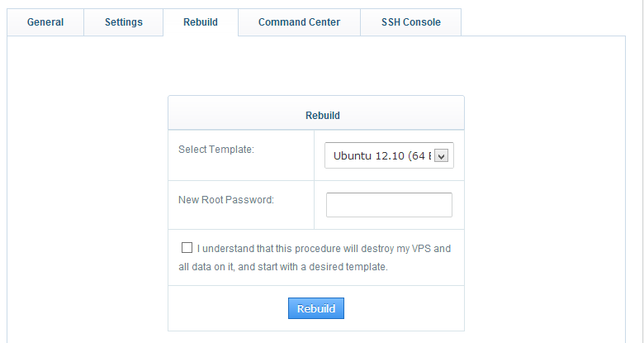Screen dimensions: 644x343
Task: Enable the data loss acknowledgment checkbox
Action: click(x=187, y=248)
